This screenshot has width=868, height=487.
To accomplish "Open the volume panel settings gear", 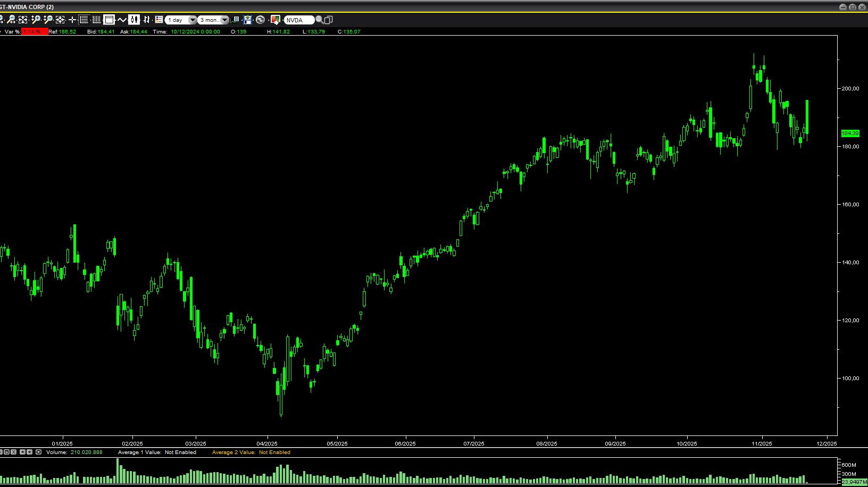I will point(38,452).
